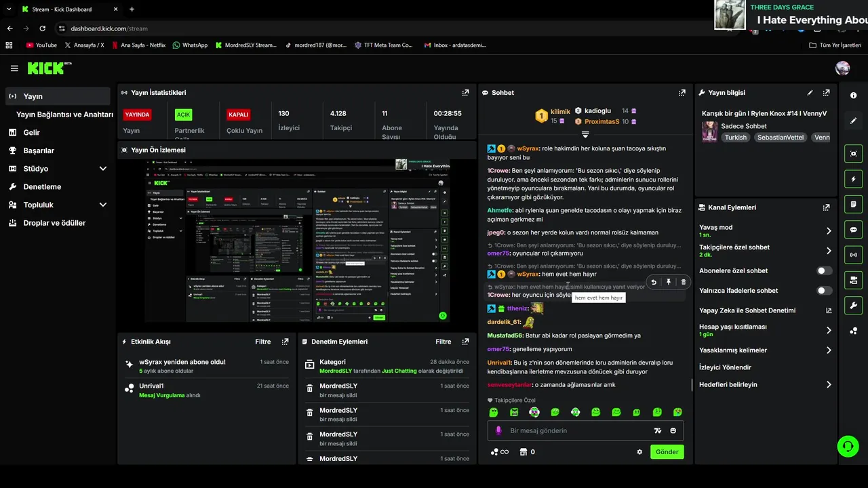The image size is (868, 488).
Task: Open the profile avatar in the top right
Action: point(843,68)
